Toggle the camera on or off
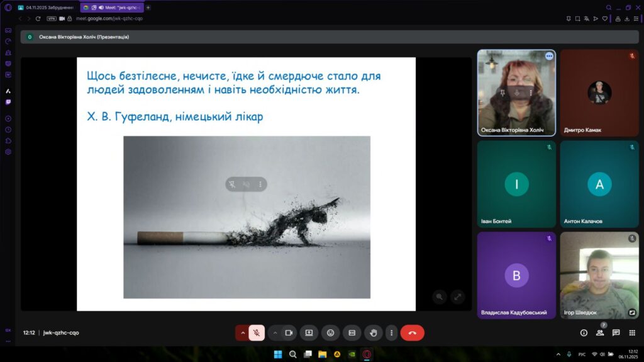This screenshot has height=362, width=644. tap(289, 332)
